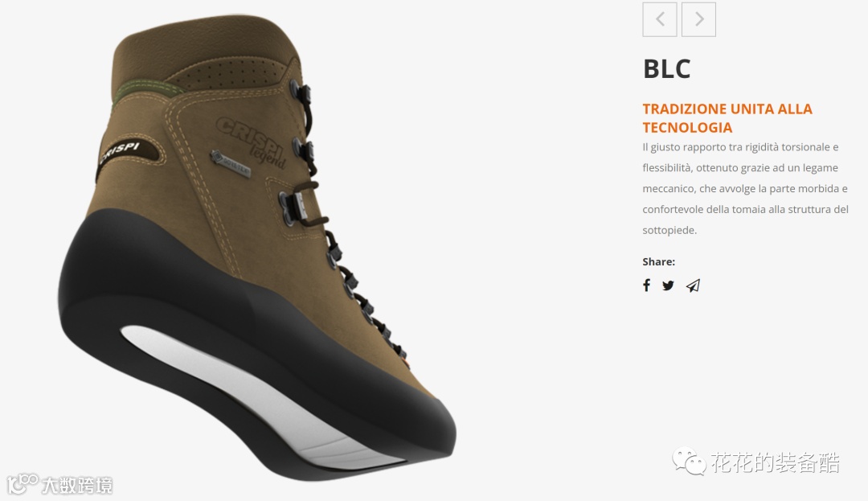Click the 大数跨境 watermark text

pyautogui.click(x=77, y=486)
